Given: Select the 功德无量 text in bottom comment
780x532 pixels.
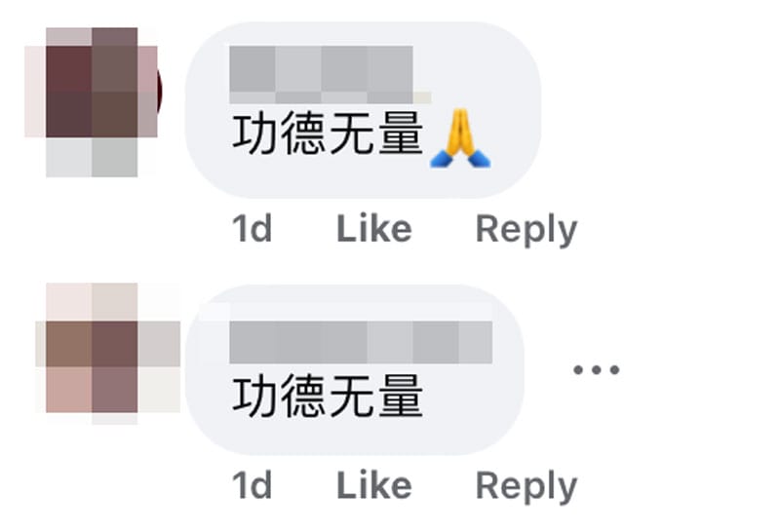Looking at the screenshot, I should click(328, 397).
